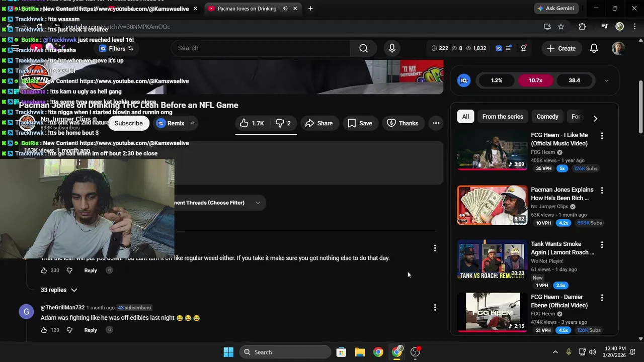Open the @TheGrillMan732 channel link
The height and width of the screenshot is (362, 644).
(x=62, y=308)
